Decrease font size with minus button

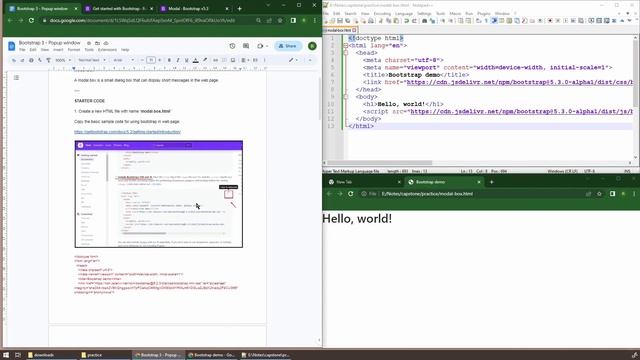pyautogui.click(x=142, y=60)
